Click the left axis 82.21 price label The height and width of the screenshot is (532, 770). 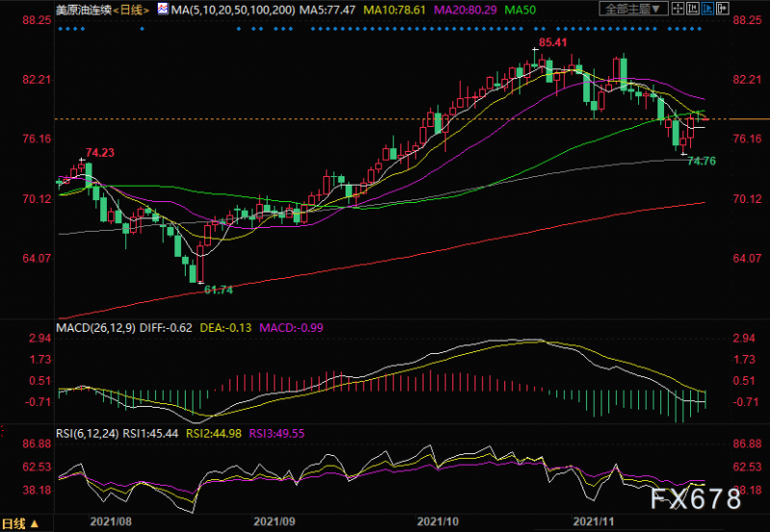coord(37,80)
